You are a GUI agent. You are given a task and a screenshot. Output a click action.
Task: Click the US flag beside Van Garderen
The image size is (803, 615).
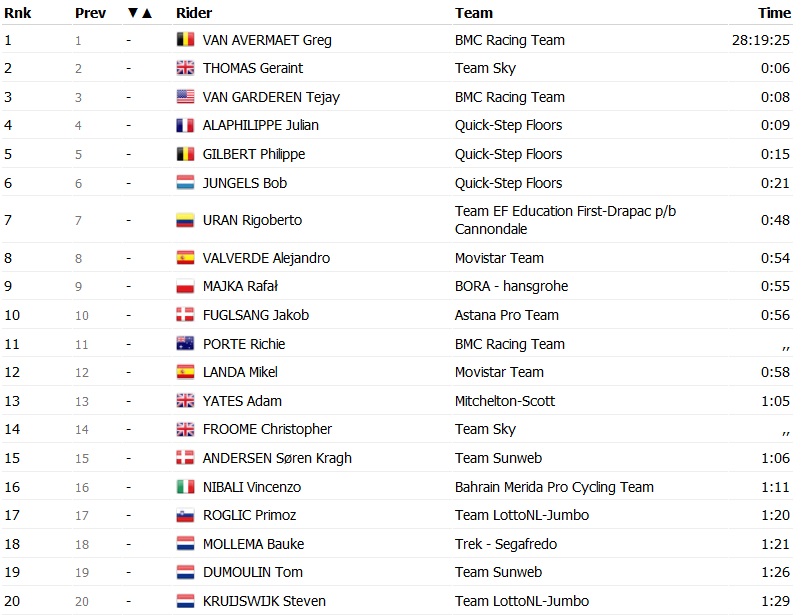click(x=185, y=97)
